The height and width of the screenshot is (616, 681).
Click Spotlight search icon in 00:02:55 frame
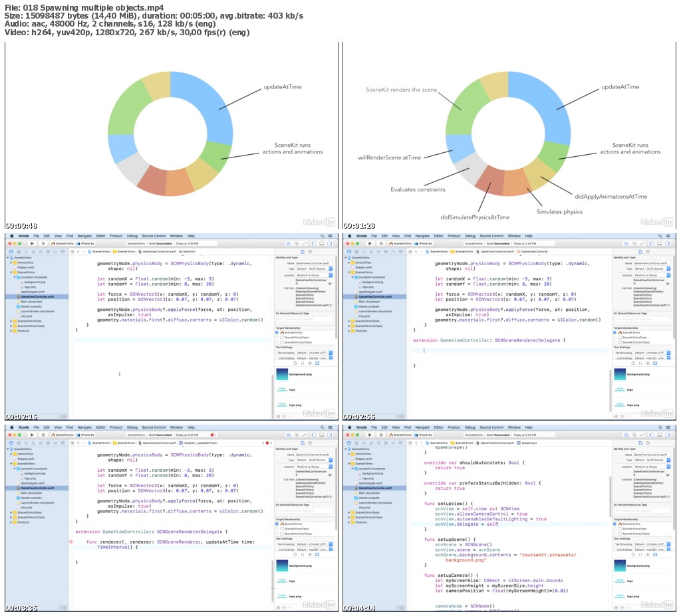[660, 236]
